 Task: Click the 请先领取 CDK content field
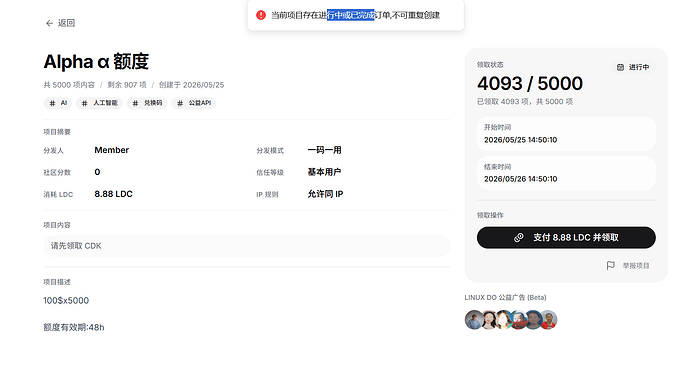point(246,246)
